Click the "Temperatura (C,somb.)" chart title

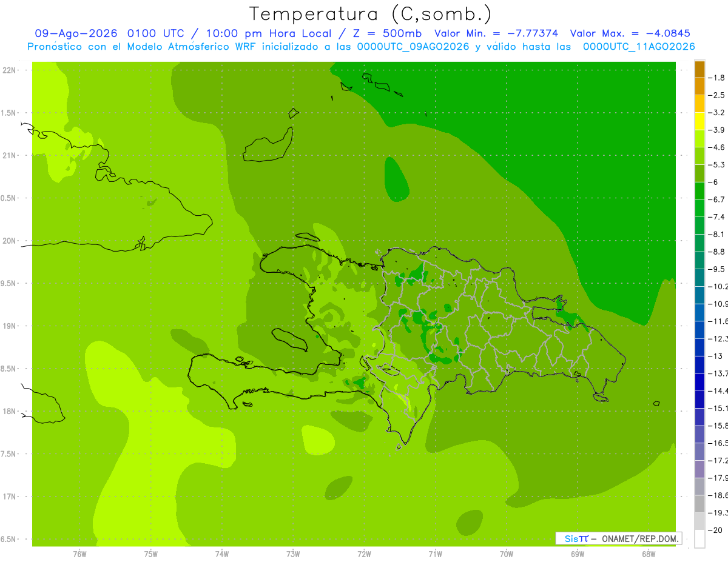coord(370,15)
